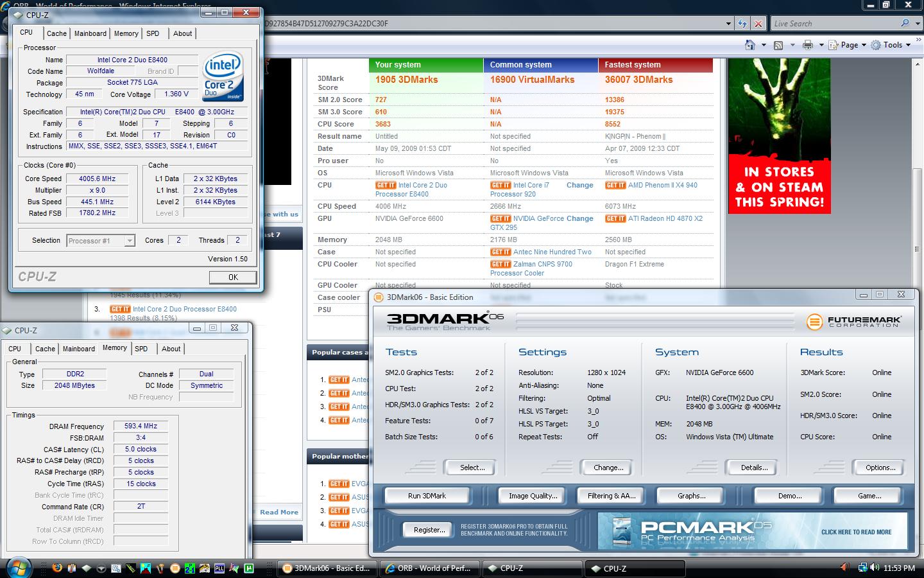The image size is (924, 578).
Task: Switch to 3DMark06 Basic Edition taskbar button
Action: tap(326, 568)
